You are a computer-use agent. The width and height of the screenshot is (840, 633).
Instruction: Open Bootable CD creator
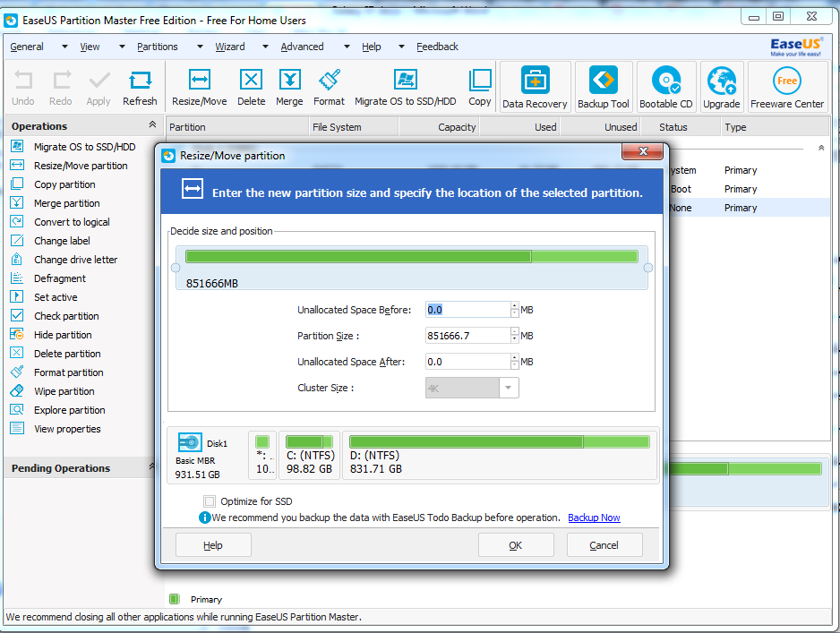coord(666,87)
